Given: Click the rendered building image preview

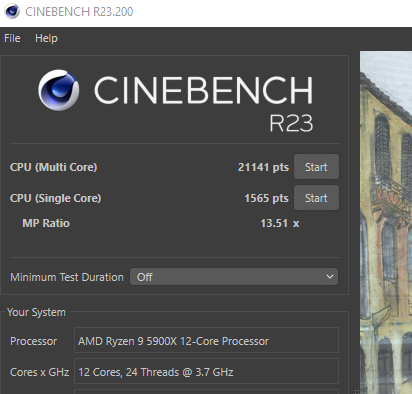Looking at the screenshot, I should tap(386, 222).
